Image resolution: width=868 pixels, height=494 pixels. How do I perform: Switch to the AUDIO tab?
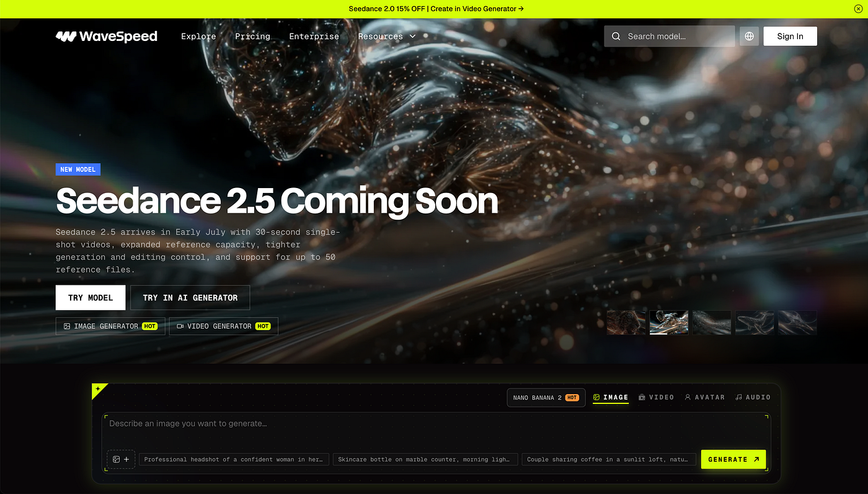point(753,397)
